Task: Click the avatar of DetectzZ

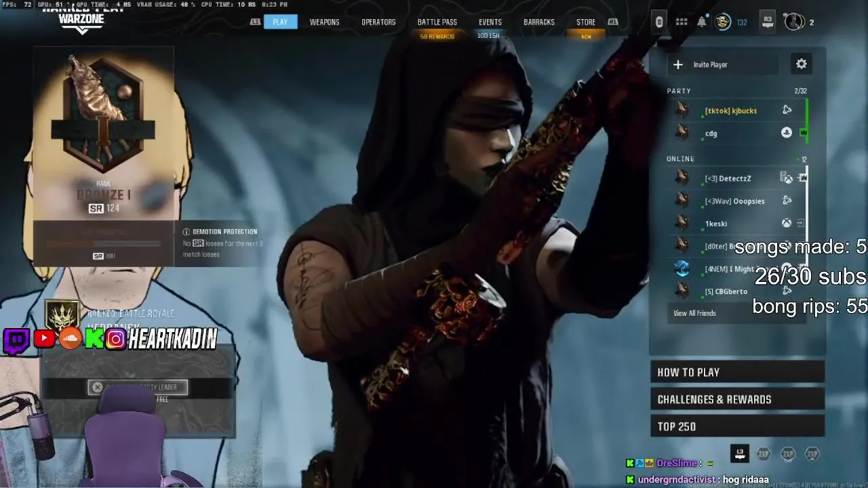Action: click(x=682, y=178)
